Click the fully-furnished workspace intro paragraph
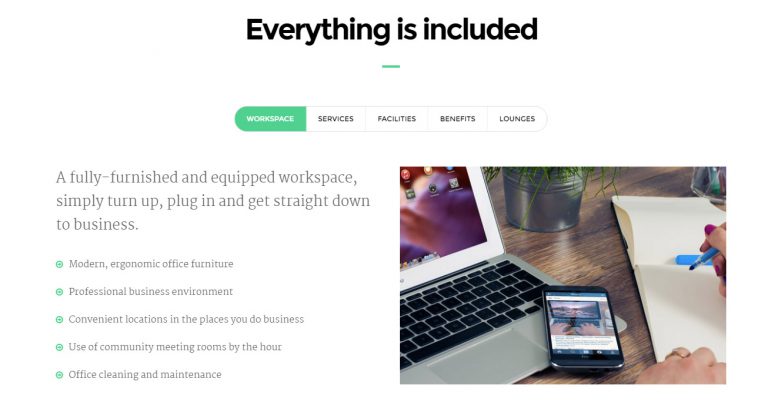 (x=213, y=201)
